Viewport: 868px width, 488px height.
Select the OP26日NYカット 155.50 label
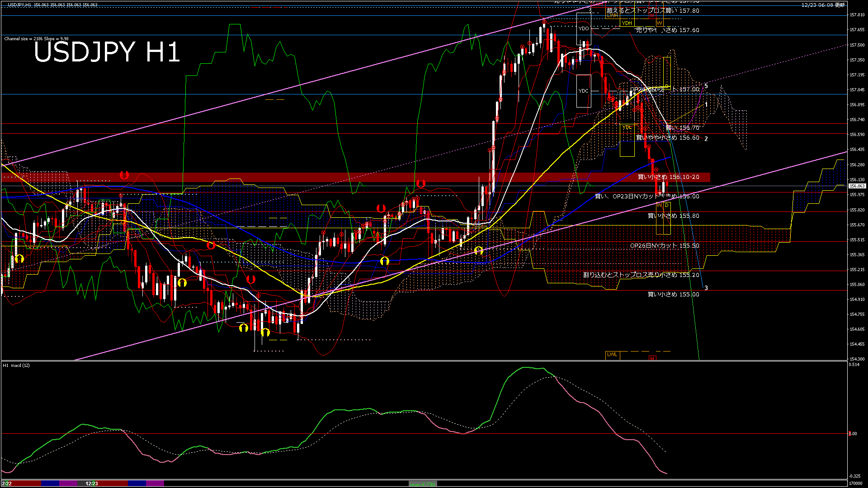[665, 246]
